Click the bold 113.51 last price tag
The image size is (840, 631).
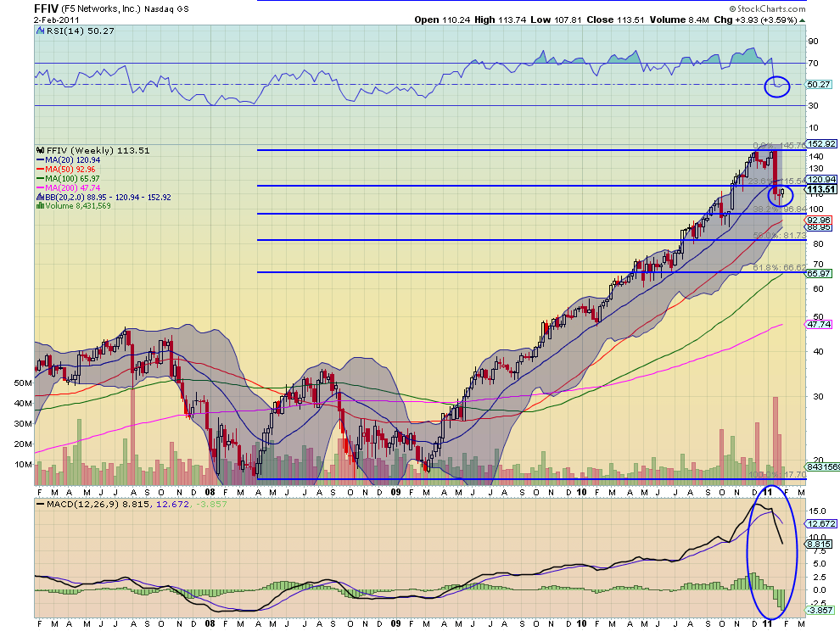(821, 190)
